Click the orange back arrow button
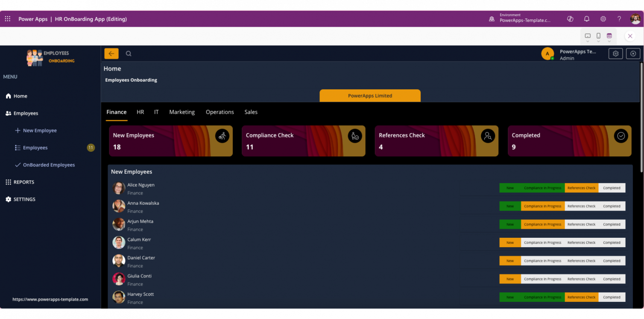The image size is (644, 319). (111, 53)
